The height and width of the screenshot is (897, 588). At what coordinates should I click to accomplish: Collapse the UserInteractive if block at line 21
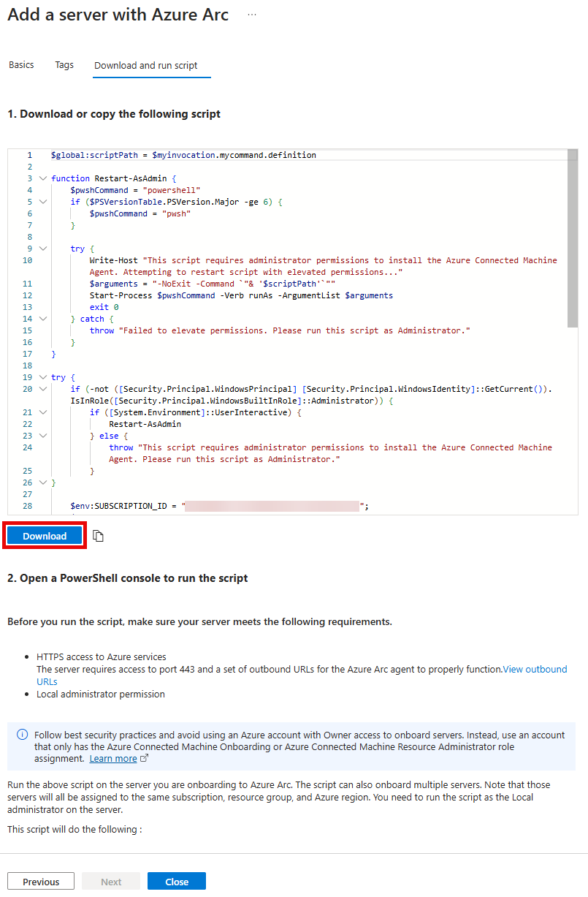click(x=43, y=412)
